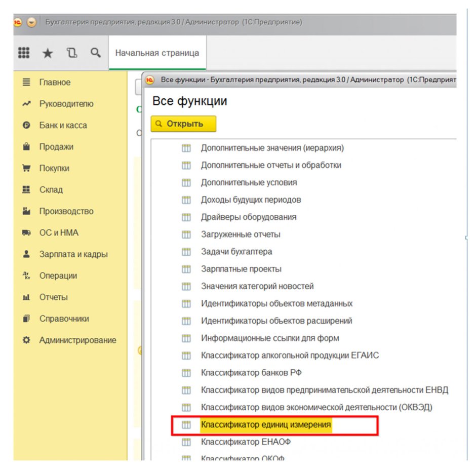Select Классификатор банков РФ item

pos(251,373)
